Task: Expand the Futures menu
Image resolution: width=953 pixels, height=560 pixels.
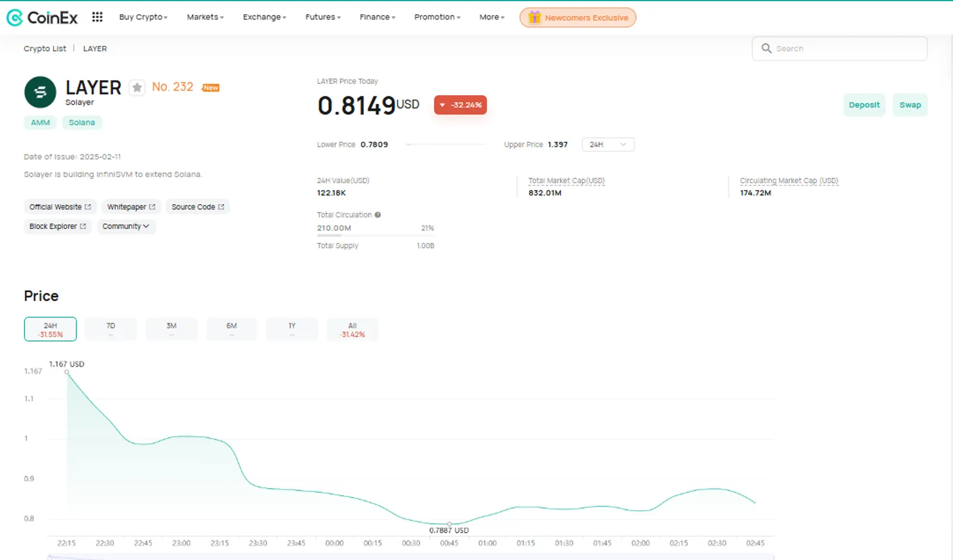Action: [323, 17]
